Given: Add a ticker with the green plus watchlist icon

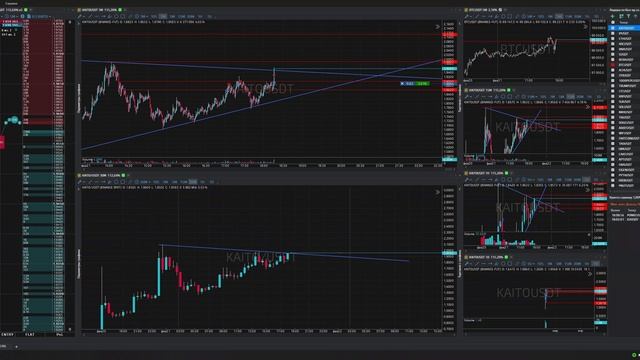Looking at the screenshot, I should [612, 16].
